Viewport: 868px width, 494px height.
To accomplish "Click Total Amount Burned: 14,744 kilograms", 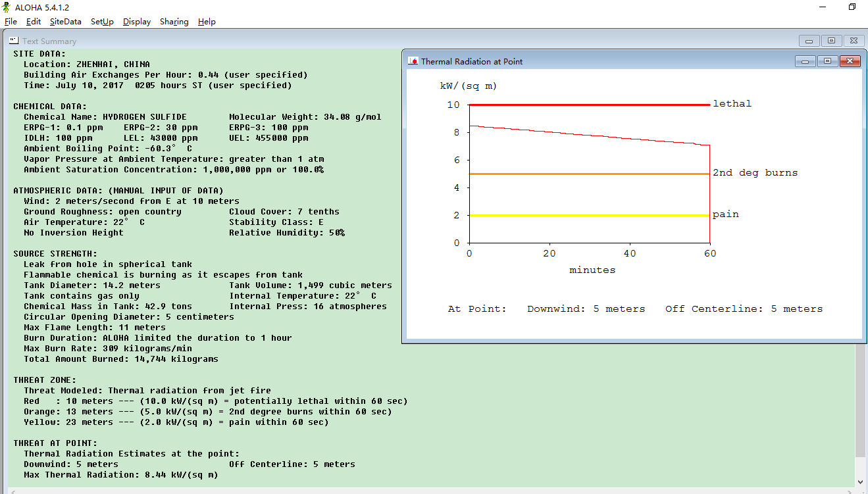I will click(x=121, y=359).
